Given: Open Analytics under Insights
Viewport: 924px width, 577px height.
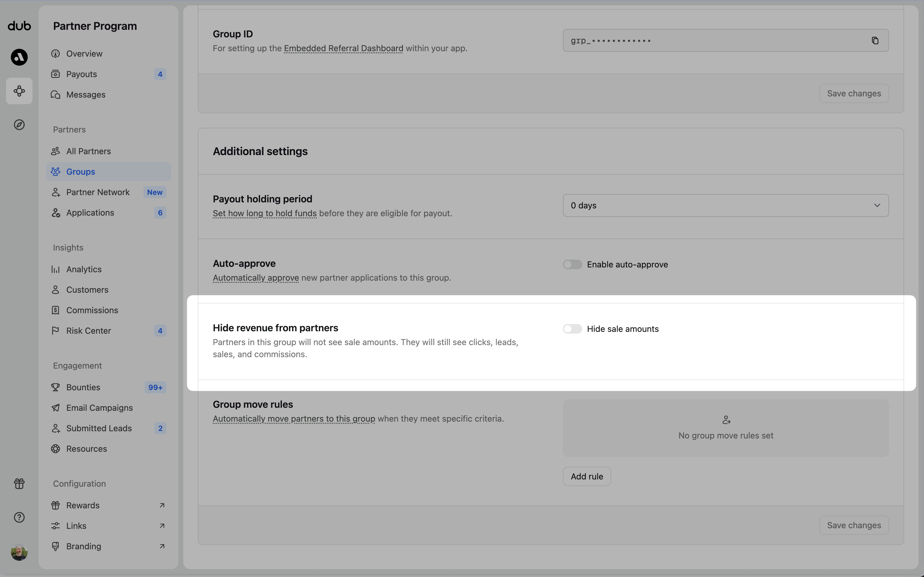Looking at the screenshot, I should 108,270.
